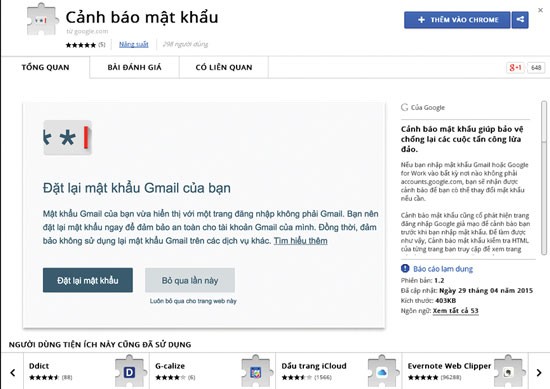Click the share icon beside Thêm vào Chrome
The image size is (550, 389).
[x=520, y=20]
